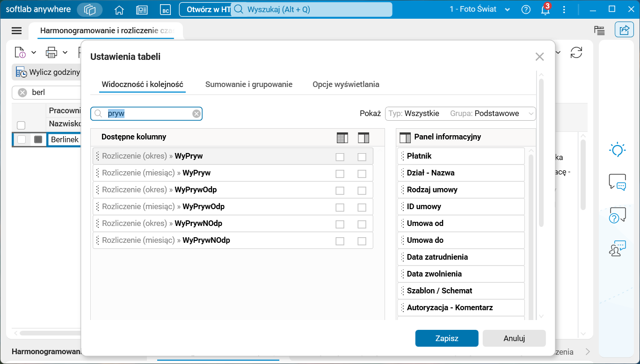The width and height of the screenshot is (640, 364).
Task: Open the Typ / Grupa filter dropdown
Action: (460, 114)
